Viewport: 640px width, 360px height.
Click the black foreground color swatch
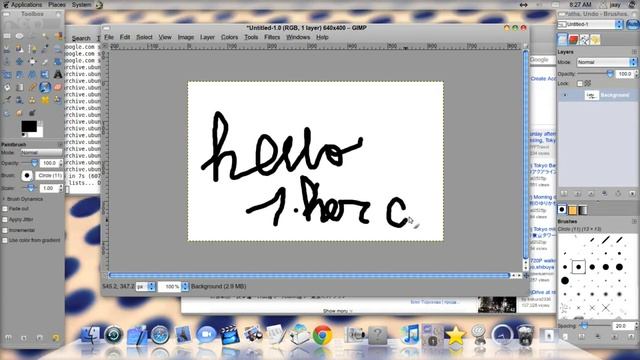29,126
